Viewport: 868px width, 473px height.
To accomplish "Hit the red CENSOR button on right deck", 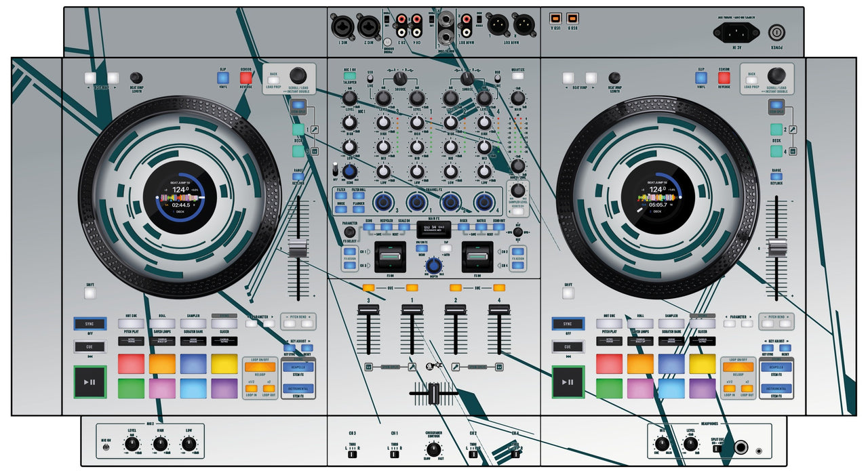I will tap(724, 77).
